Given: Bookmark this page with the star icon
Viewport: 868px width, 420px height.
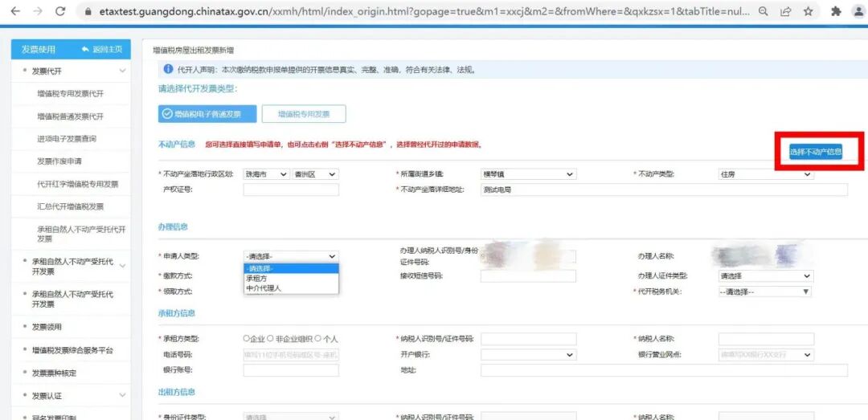Looking at the screenshot, I should (x=809, y=11).
